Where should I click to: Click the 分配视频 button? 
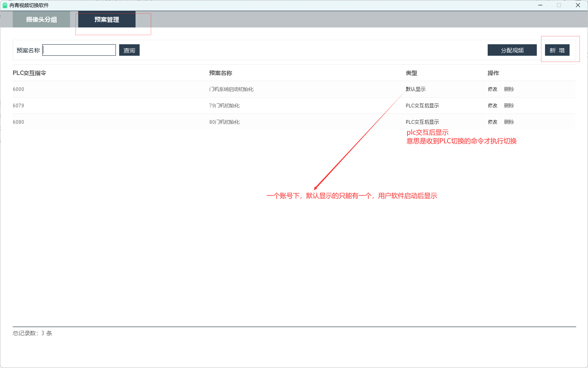(512, 50)
